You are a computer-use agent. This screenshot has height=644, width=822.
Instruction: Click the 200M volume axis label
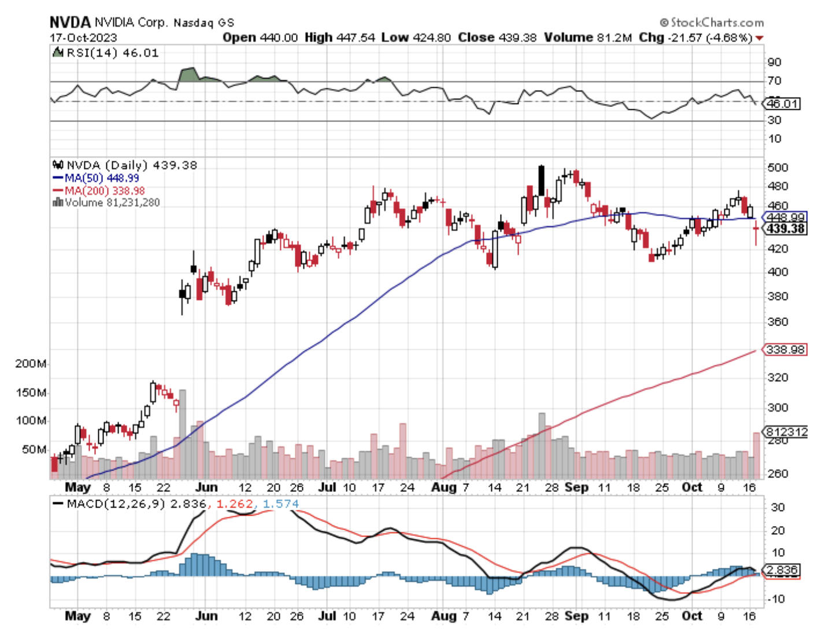[x=31, y=364]
